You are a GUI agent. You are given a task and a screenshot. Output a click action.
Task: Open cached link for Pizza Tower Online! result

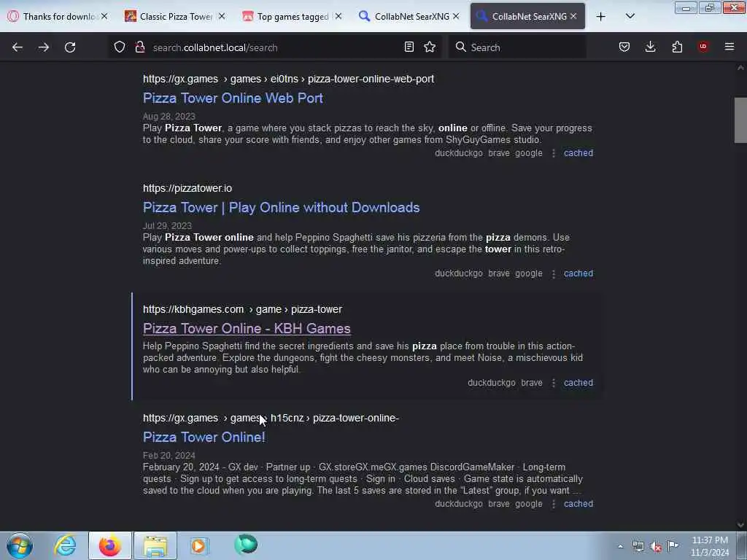point(578,503)
